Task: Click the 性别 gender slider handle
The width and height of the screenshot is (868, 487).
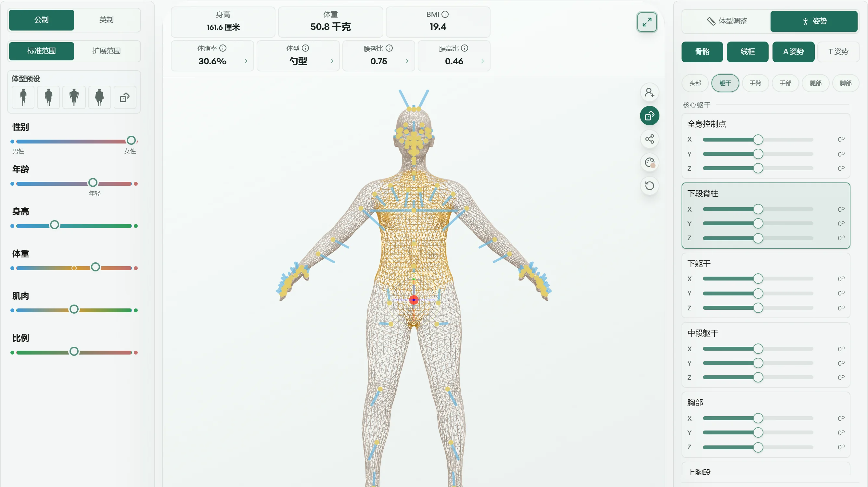Action: pyautogui.click(x=131, y=141)
